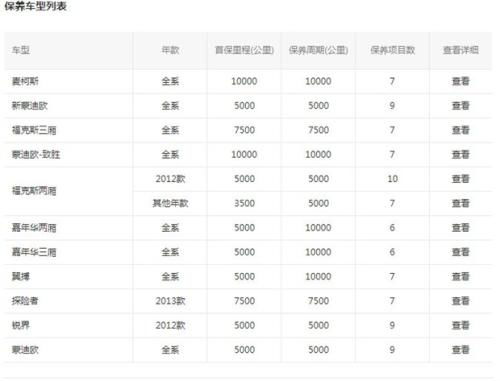Select the 嘉年华两厢 model name
The height and width of the screenshot is (381, 500).
[x=34, y=228]
